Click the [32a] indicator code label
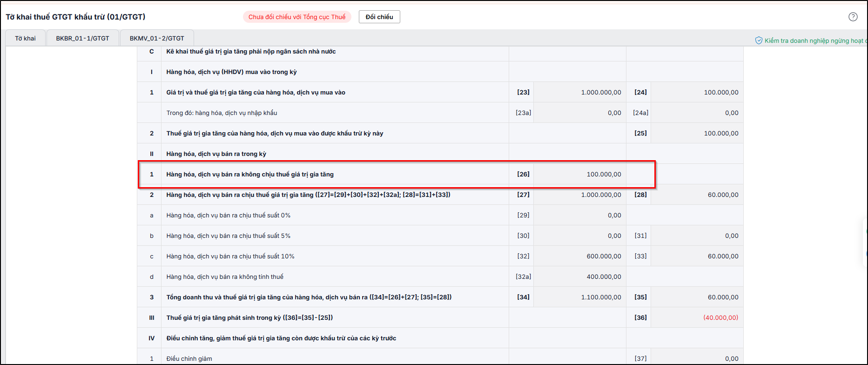868x365 pixels. point(523,277)
